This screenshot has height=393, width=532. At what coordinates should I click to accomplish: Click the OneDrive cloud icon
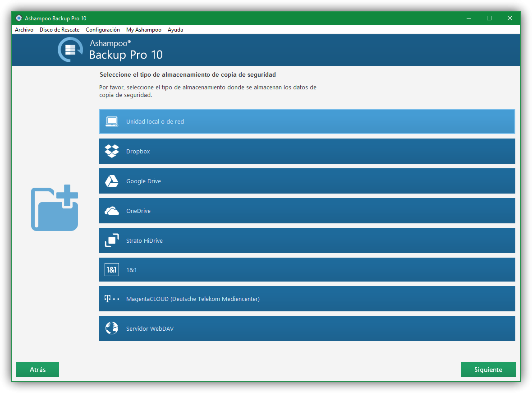pyautogui.click(x=112, y=211)
